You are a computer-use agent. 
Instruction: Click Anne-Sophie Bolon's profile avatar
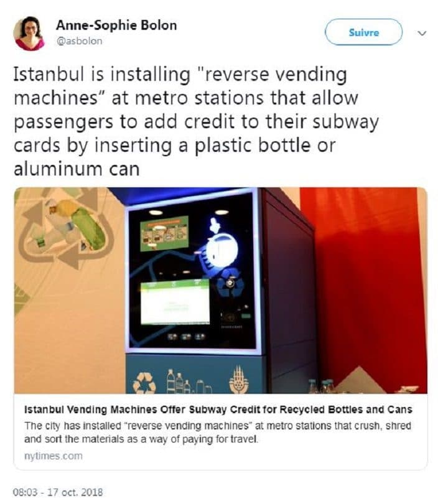(x=29, y=33)
